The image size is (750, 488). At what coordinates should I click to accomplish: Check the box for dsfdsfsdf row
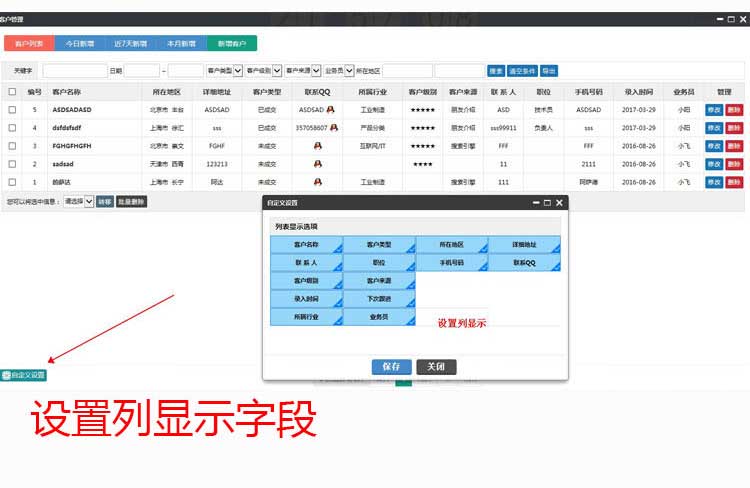coord(12,128)
